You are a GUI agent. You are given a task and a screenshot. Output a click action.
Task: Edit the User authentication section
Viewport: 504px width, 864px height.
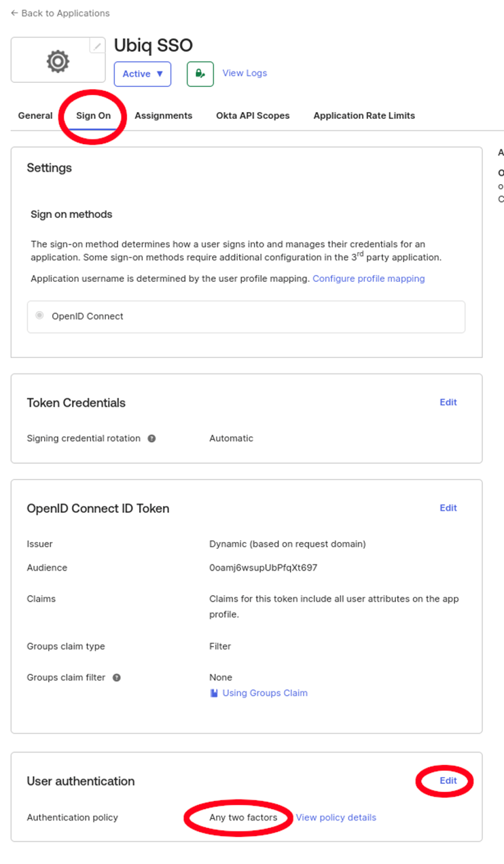448,781
